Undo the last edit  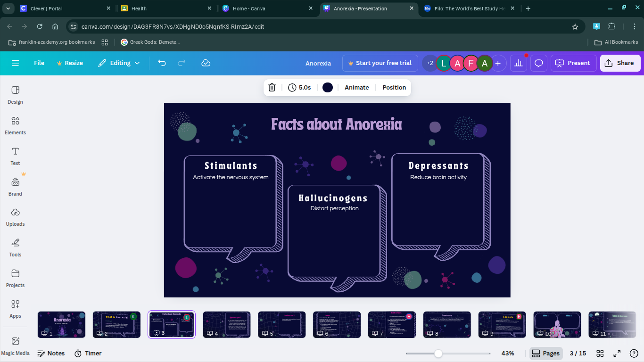pyautogui.click(x=162, y=63)
